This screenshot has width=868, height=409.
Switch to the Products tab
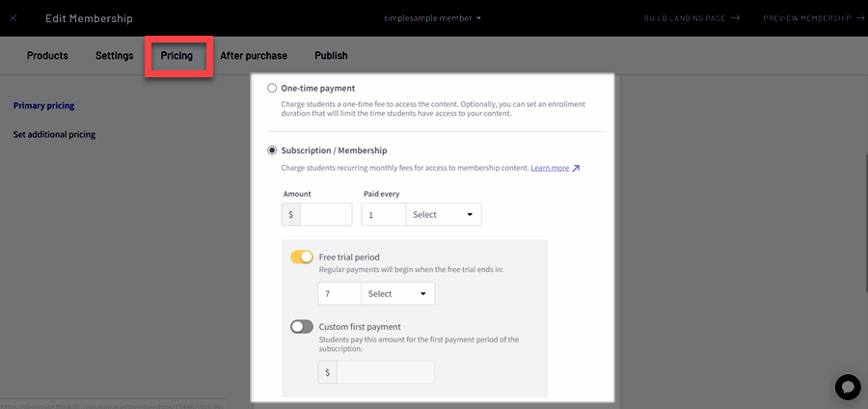click(47, 56)
